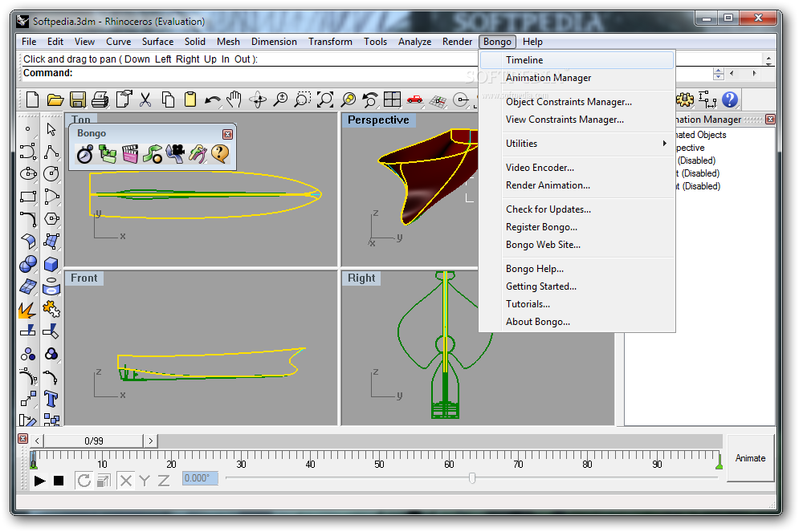Click the Animate button

click(x=750, y=458)
